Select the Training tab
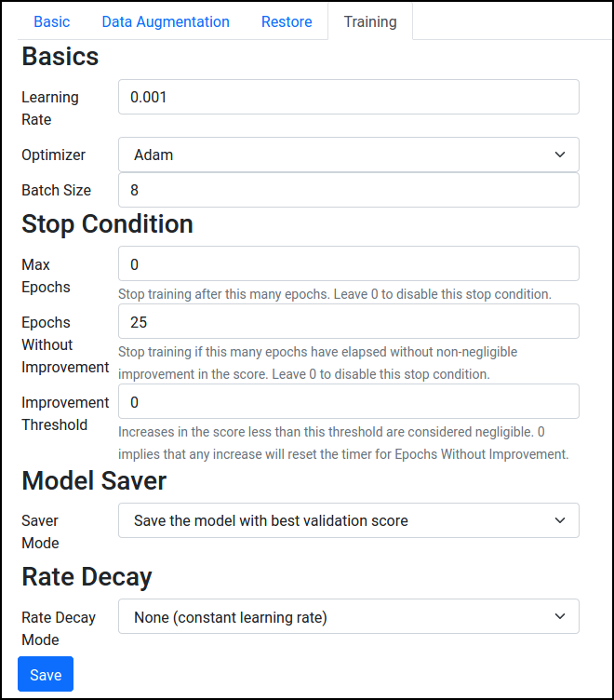Image resolution: width=614 pixels, height=700 pixels. (x=370, y=21)
